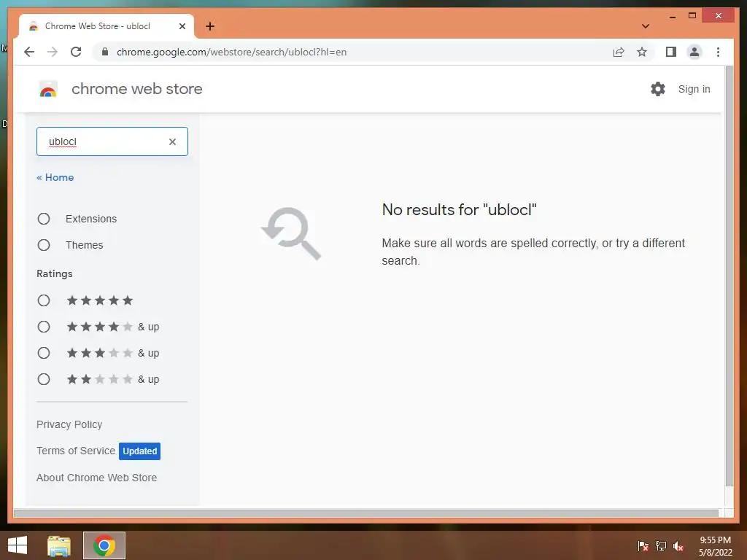The image size is (747, 560).
Task: Filter by four stars & up
Action: 44,327
